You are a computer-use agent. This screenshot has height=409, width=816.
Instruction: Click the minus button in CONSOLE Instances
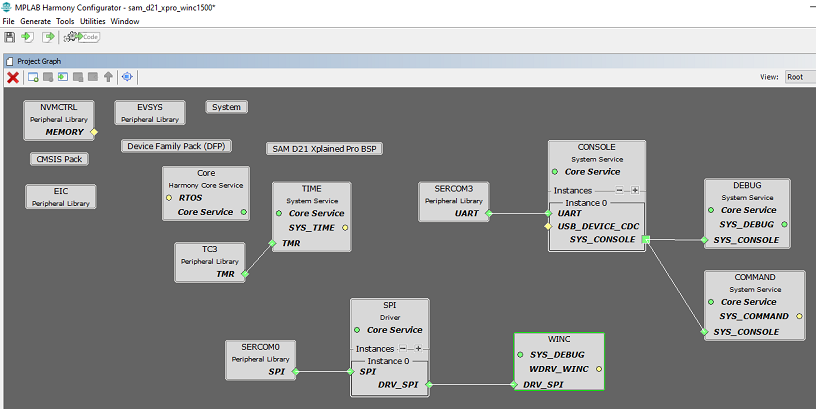click(x=619, y=190)
